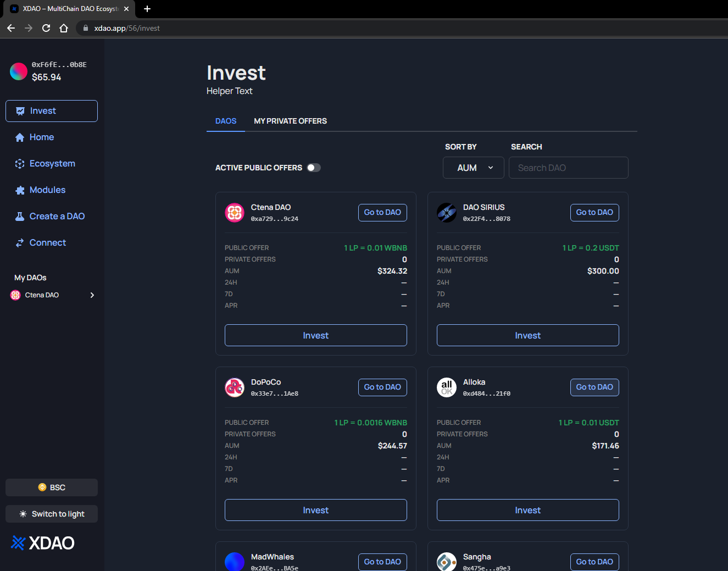Image resolution: width=728 pixels, height=571 pixels.
Task: Click the Ctena DAO card logo
Action: 235,213
